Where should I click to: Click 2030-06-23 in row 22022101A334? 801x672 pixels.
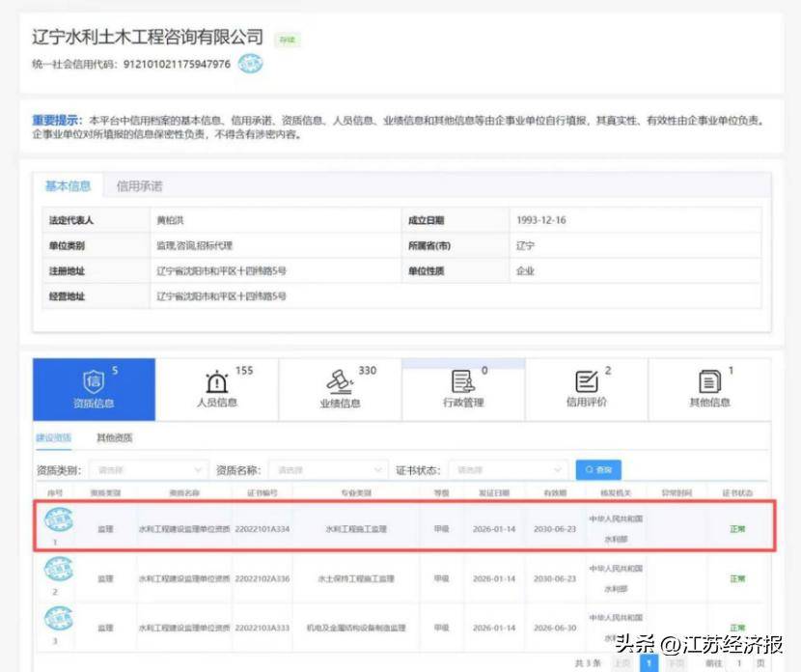pyautogui.click(x=555, y=529)
